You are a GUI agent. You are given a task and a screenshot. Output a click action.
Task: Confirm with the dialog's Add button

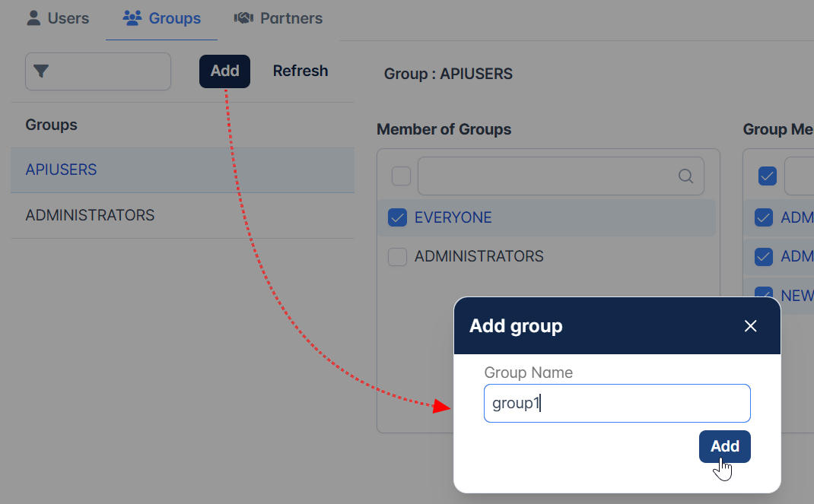pyautogui.click(x=725, y=446)
